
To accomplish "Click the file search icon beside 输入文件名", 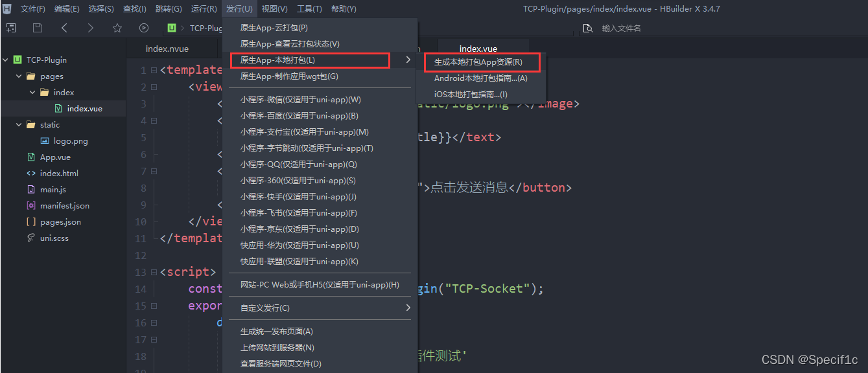I will coord(587,28).
